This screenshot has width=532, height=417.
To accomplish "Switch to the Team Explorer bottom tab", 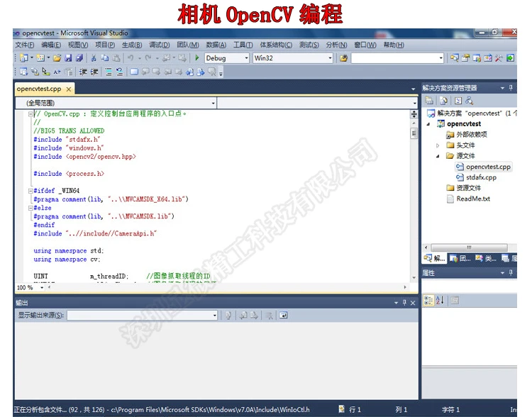I will coord(460,259).
